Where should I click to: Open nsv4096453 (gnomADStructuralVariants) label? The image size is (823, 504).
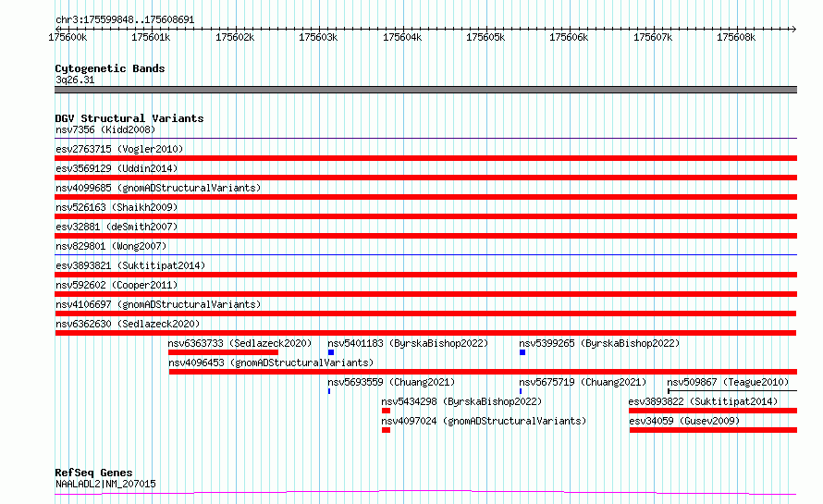pos(271,363)
